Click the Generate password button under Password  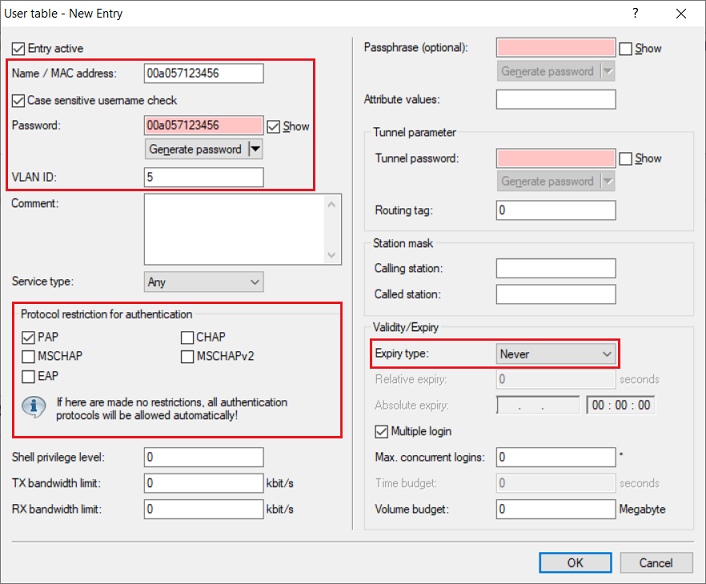pyautogui.click(x=195, y=149)
